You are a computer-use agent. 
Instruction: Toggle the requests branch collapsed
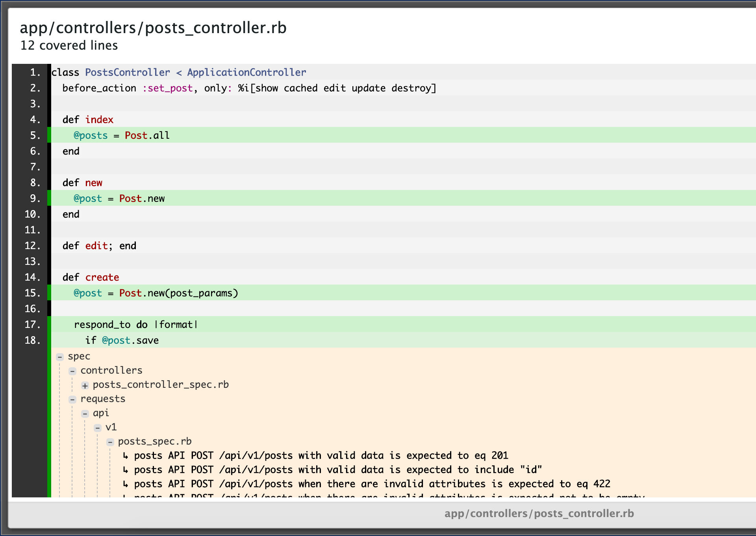click(72, 399)
